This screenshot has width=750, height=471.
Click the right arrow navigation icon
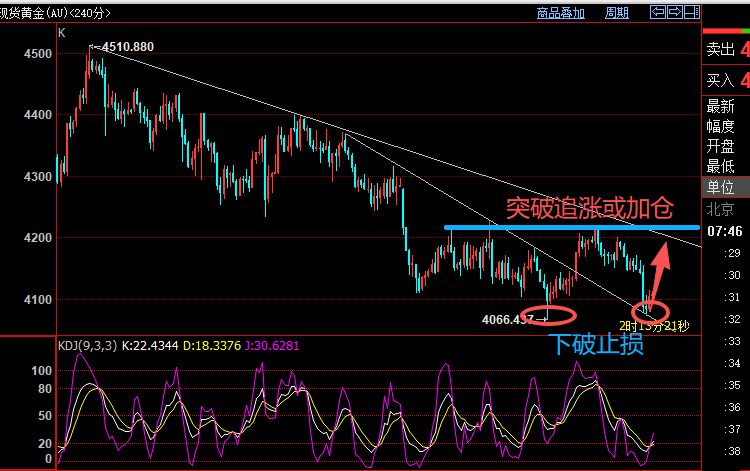(675, 12)
